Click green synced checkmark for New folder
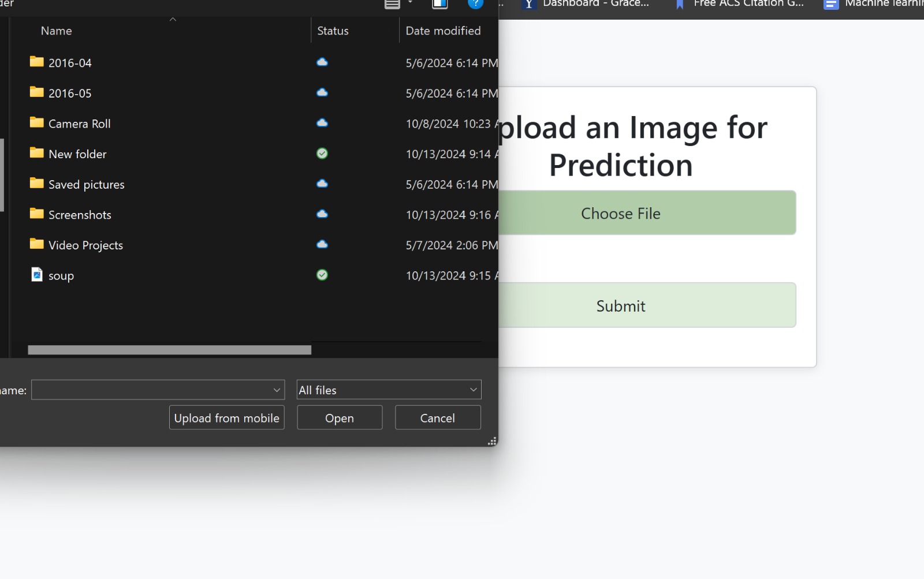The height and width of the screenshot is (579, 924). (x=322, y=154)
